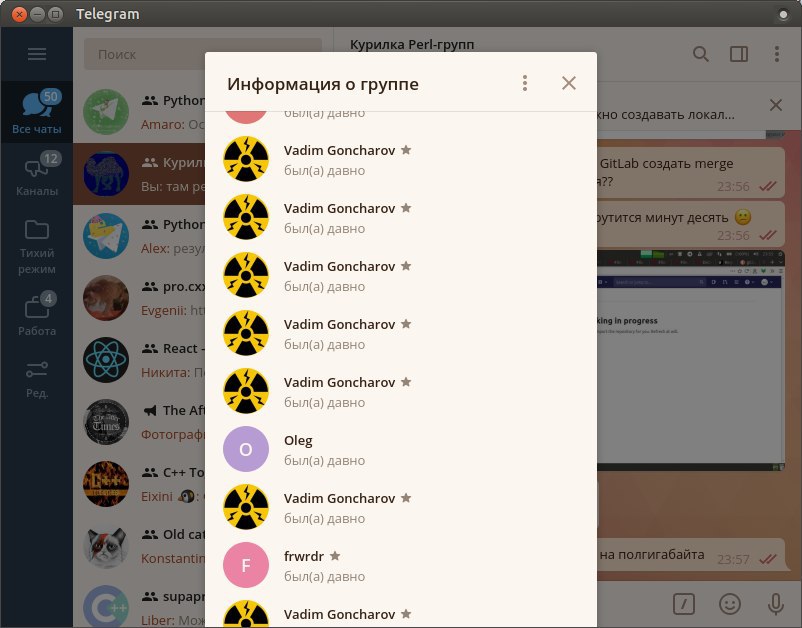Open the emoji picker
The width and height of the screenshot is (802, 628).
pyautogui.click(x=730, y=604)
